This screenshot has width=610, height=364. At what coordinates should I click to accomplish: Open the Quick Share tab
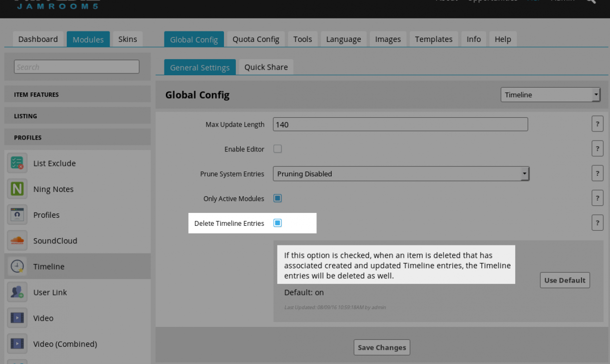pyautogui.click(x=266, y=67)
